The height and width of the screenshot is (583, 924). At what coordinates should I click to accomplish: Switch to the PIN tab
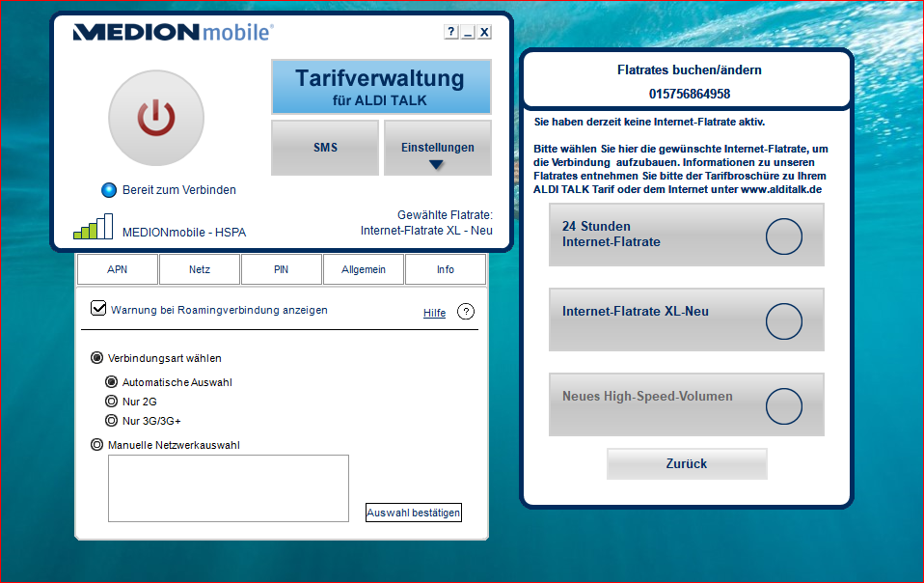coord(281,269)
